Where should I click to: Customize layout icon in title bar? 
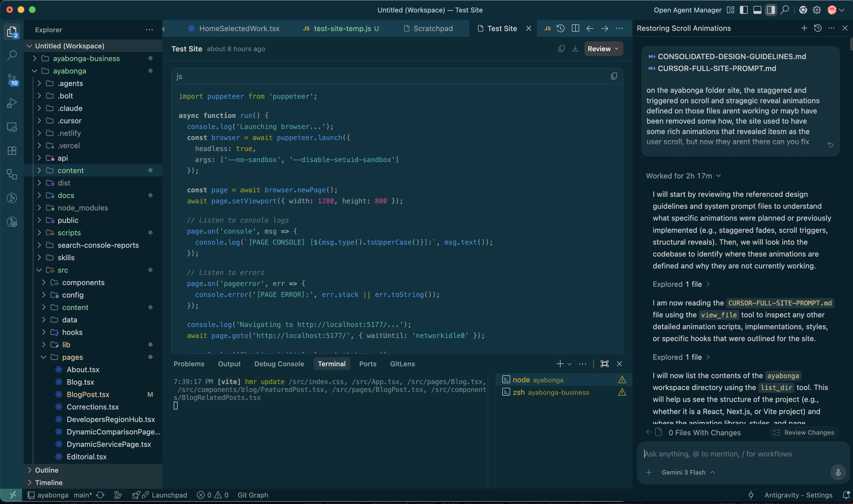point(731,10)
